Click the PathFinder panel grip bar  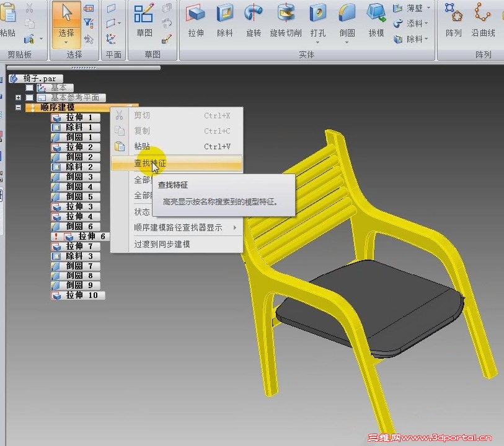pos(84,68)
